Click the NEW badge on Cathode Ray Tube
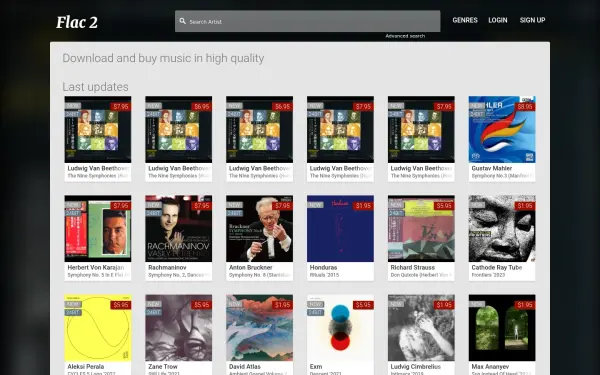The width and height of the screenshot is (600, 375). click(477, 205)
